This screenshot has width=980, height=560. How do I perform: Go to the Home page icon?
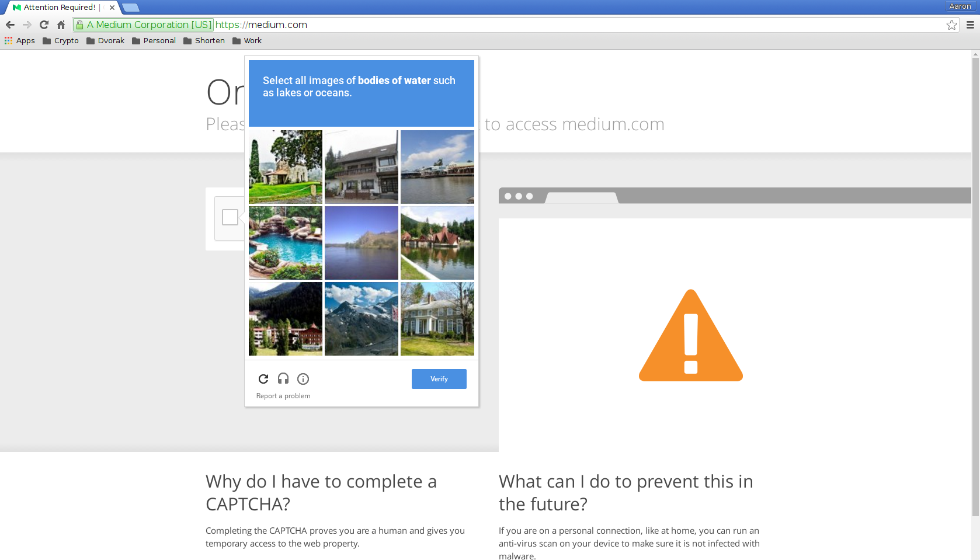coord(61,25)
